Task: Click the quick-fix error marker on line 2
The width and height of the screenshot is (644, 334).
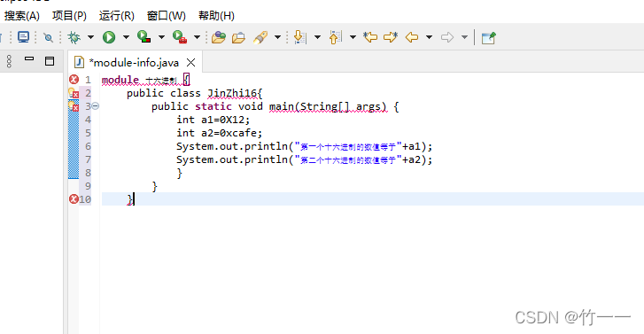Action: coord(74,93)
